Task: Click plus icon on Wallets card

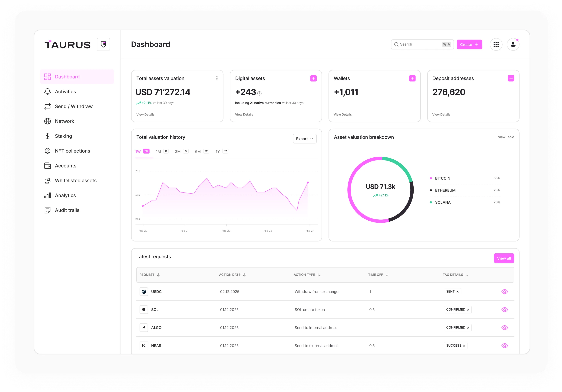Action: coord(412,78)
